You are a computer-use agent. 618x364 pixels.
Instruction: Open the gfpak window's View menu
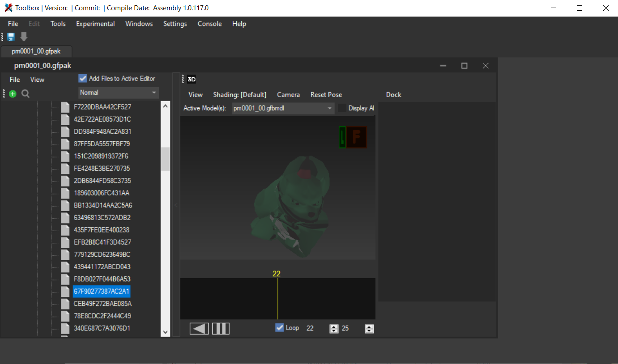[x=37, y=80]
